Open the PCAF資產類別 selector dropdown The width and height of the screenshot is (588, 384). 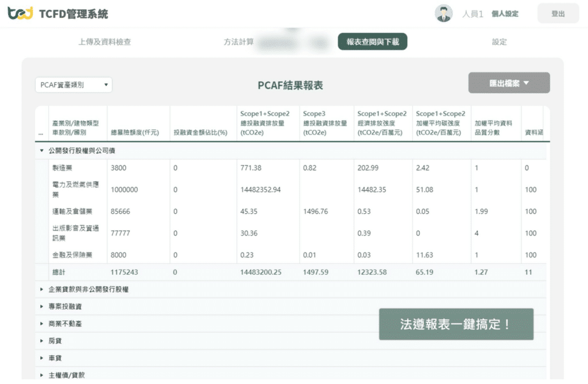point(73,85)
